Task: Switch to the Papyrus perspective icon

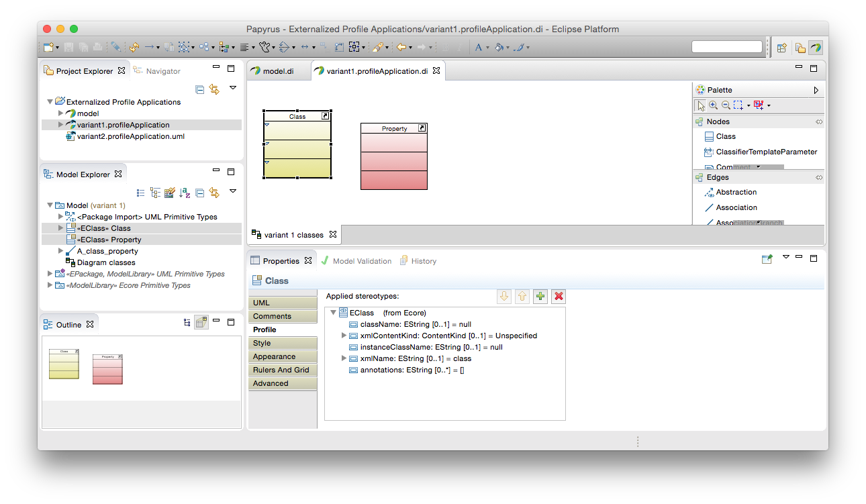Action: 815,48
